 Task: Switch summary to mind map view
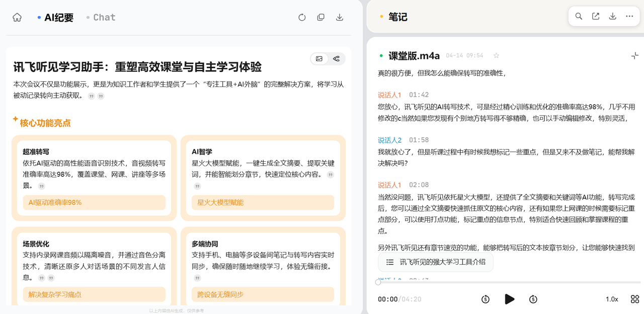pos(336,59)
